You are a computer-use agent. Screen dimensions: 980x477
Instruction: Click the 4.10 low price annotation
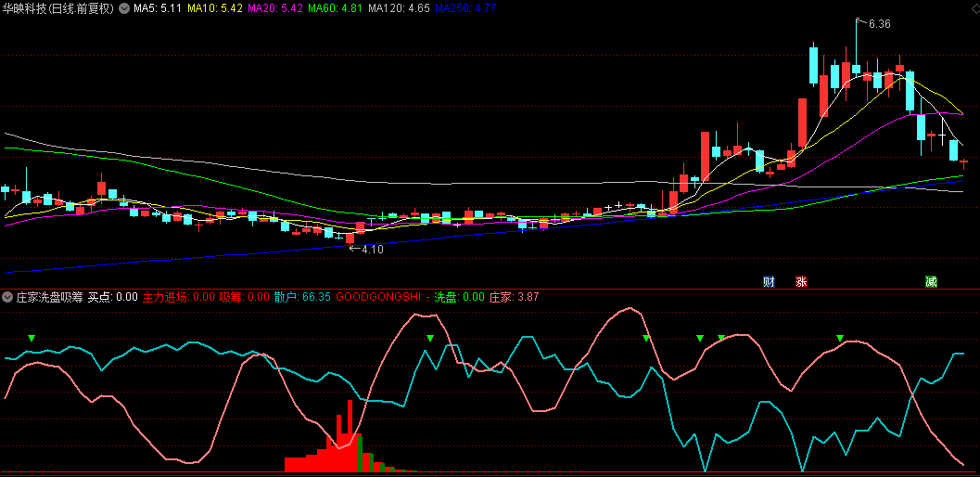coord(373,249)
